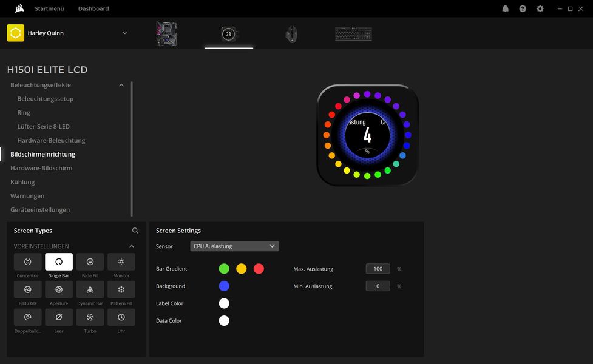Open Beleuchtungssetup in the sidebar
This screenshot has width=593, height=364.
pos(46,99)
